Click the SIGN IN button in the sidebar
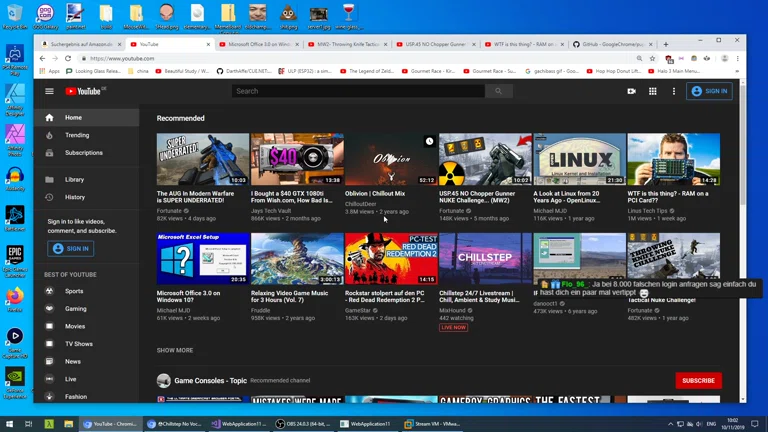Image resolution: width=768 pixels, height=432 pixels. pos(71,248)
